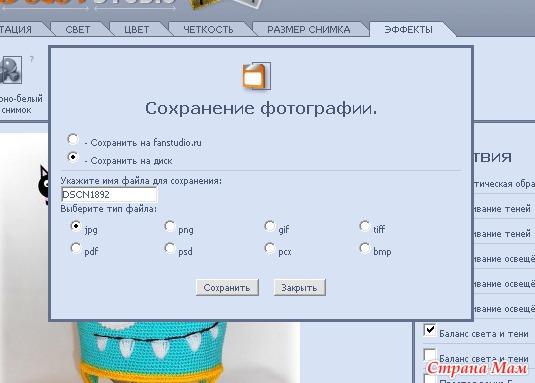Viewport: 535px width, 383px height.
Task: Choose the pdf file type
Action: click(x=76, y=248)
